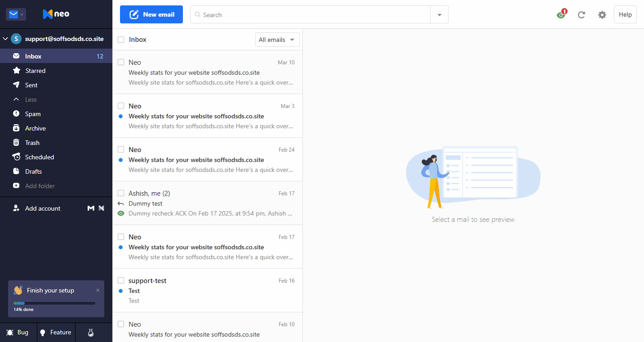Open the Starred folder
This screenshot has width=644, height=342.
[56, 71]
